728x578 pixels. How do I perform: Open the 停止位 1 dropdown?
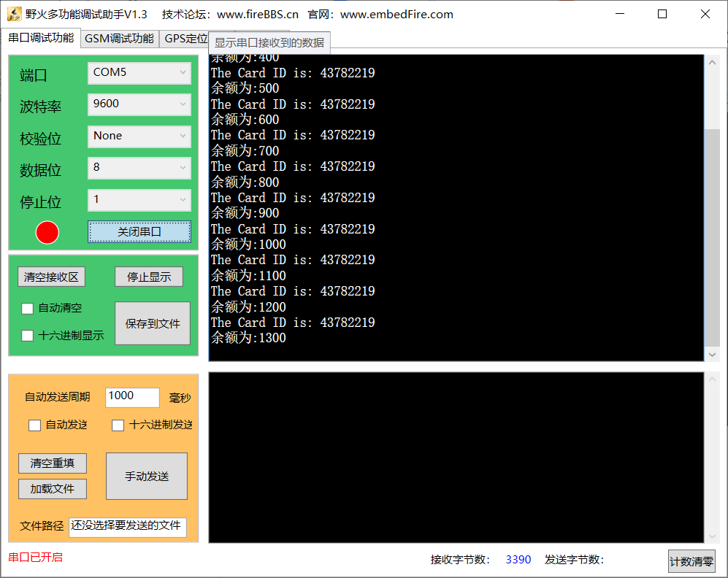(139, 200)
